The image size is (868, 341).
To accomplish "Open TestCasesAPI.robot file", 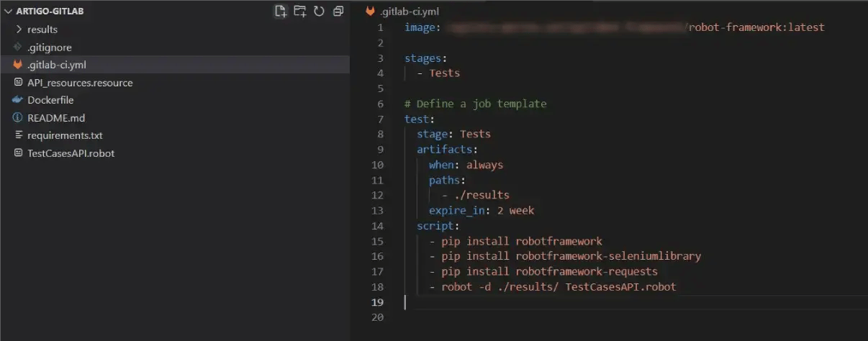I will coord(71,153).
